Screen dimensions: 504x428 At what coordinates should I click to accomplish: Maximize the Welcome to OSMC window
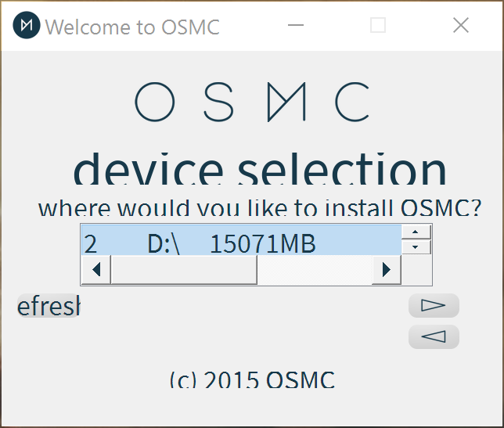378,26
